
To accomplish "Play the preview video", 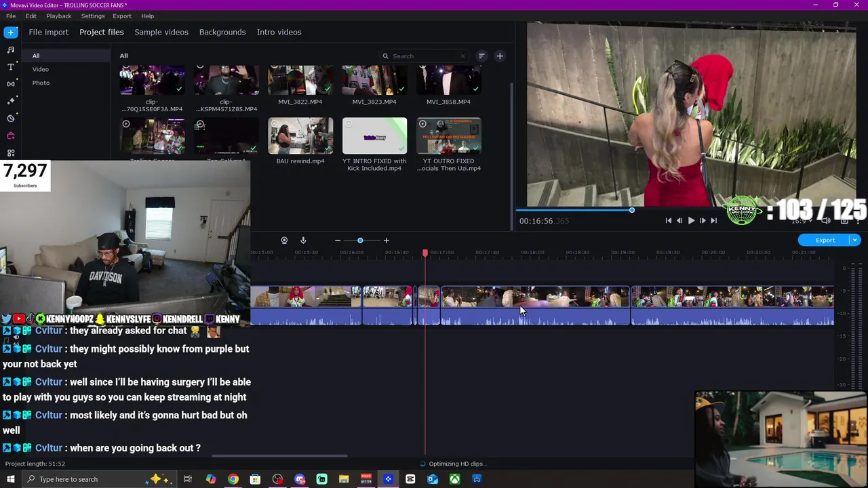I will (x=691, y=220).
